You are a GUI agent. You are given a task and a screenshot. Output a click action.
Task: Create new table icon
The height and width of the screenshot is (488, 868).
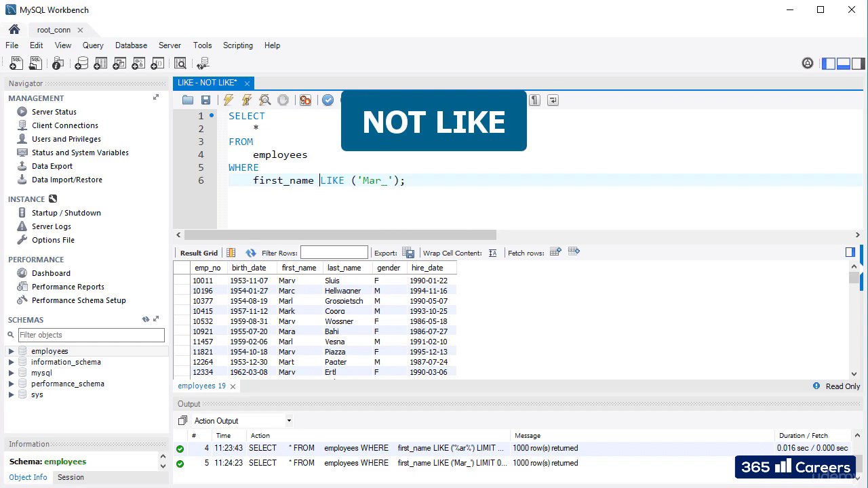click(x=100, y=64)
